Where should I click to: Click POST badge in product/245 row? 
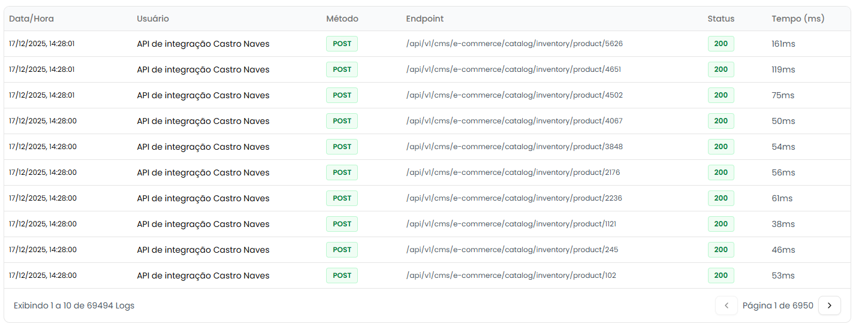tap(342, 250)
